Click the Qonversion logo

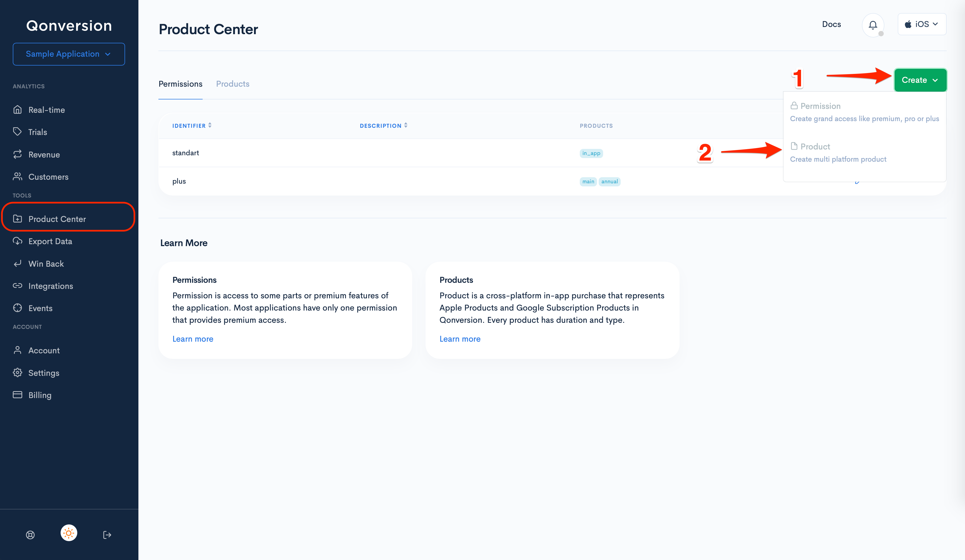coord(69,26)
